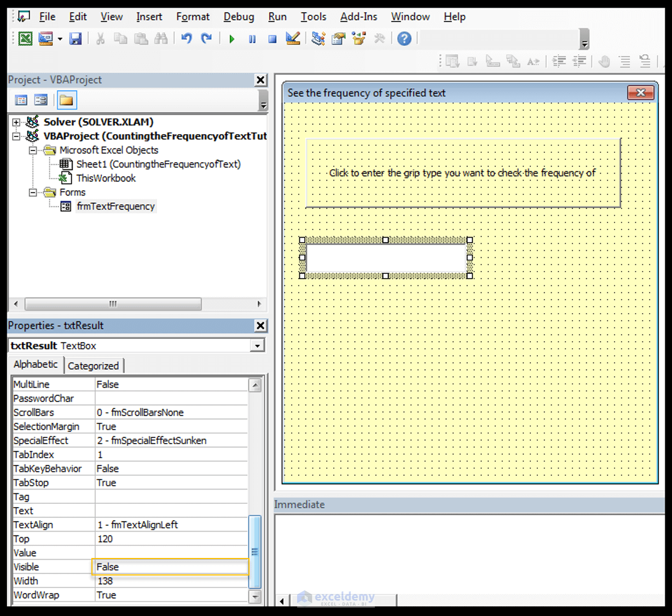Click the Cut scissors icon
The height and width of the screenshot is (616, 672).
[x=100, y=38]
